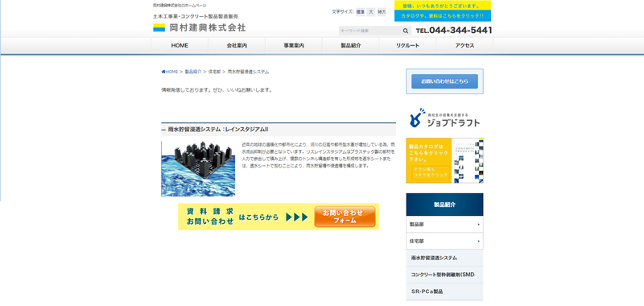Select コンクリート型枠剥離剤 in sidebar
This screenshot has height=306, width=644.
pos(444,275)
